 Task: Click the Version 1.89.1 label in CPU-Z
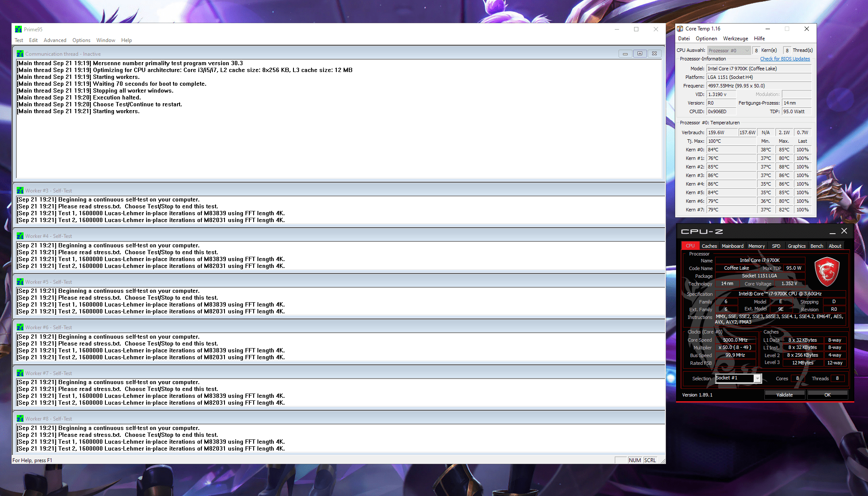click(x=697, y=395)
